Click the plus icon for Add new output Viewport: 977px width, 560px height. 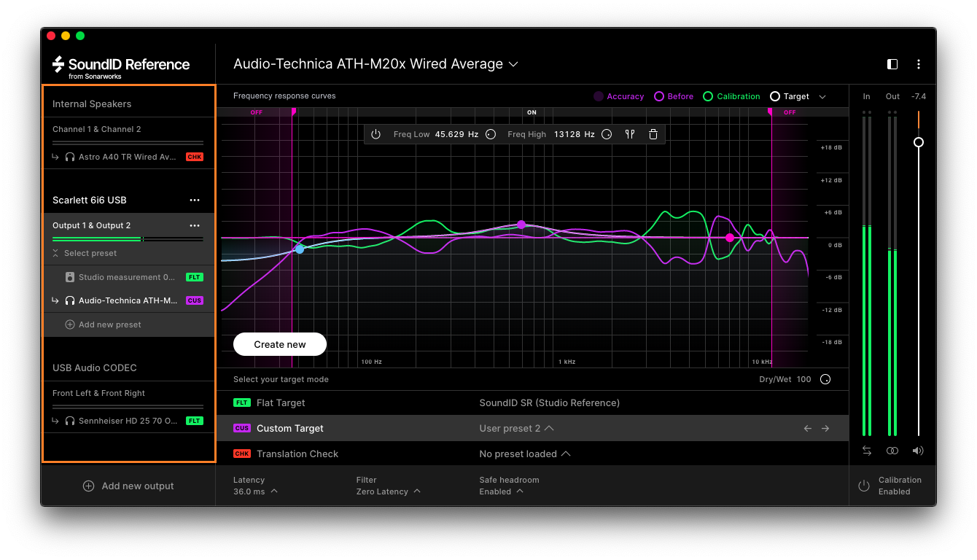(x=88, y=486)
